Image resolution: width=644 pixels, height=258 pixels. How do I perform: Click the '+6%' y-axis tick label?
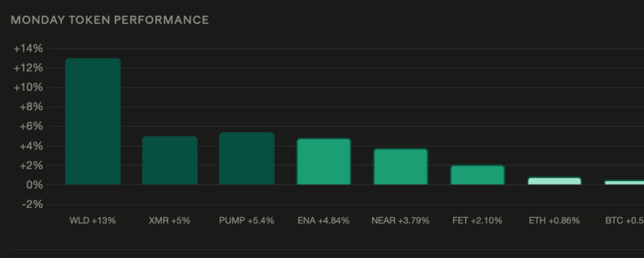click(x=31, y=126)
